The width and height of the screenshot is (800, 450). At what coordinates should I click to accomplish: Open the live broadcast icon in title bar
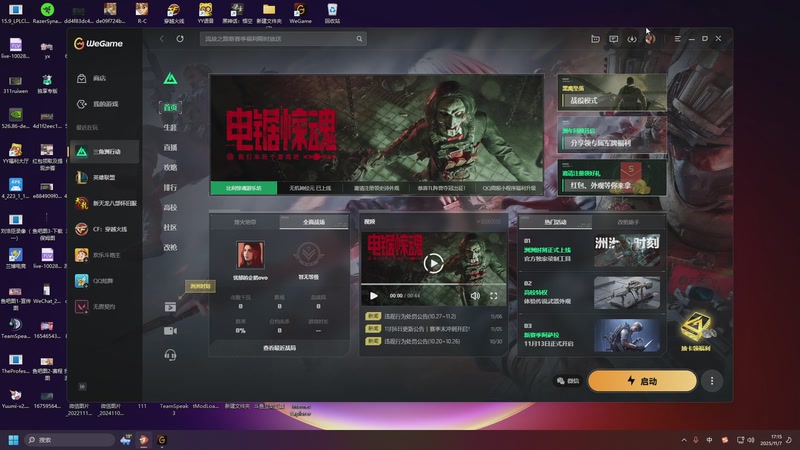point(595,39)
